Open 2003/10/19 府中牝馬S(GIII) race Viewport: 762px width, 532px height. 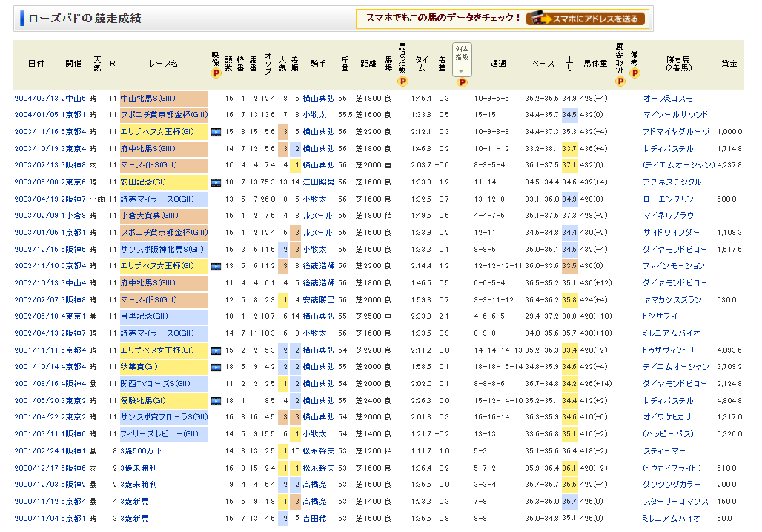click(x=148, y=149)
